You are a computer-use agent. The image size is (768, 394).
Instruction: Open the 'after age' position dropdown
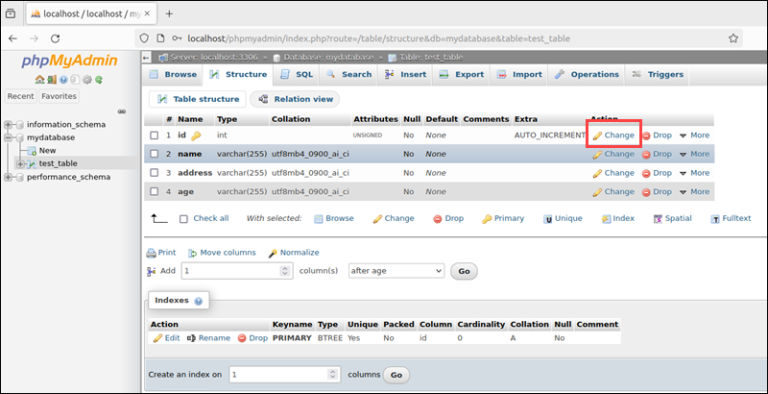pyautogui.click(x=396, y=271)
